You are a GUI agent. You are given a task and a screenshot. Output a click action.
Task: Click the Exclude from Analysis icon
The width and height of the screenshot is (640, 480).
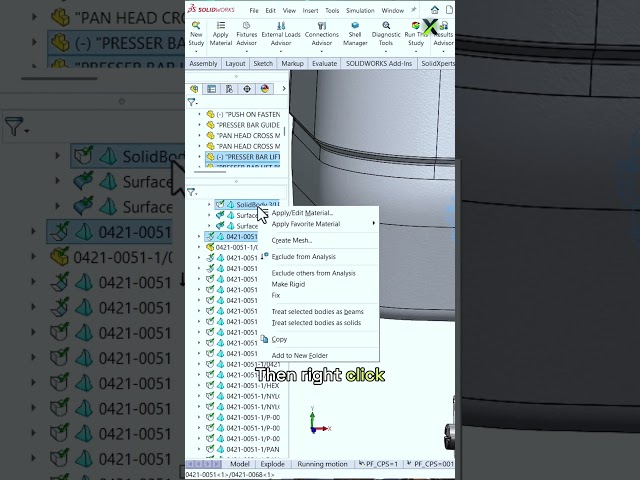(x=264, y=256)
